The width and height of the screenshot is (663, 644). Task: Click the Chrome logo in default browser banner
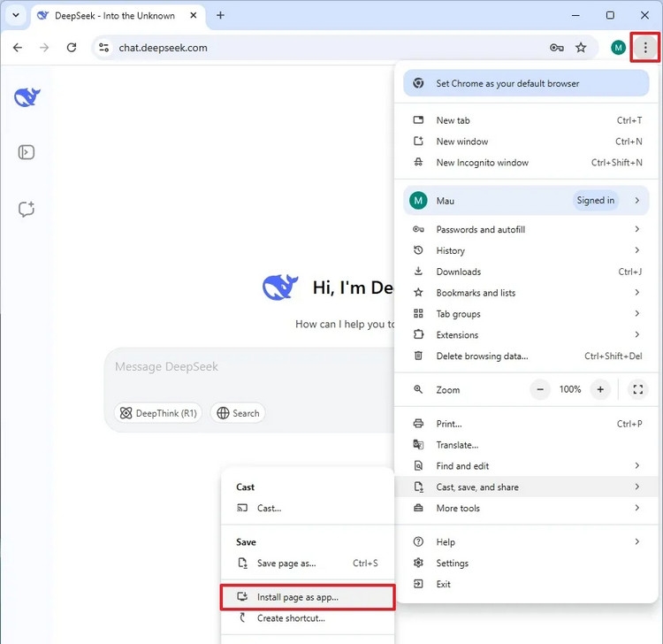[418, 83]
